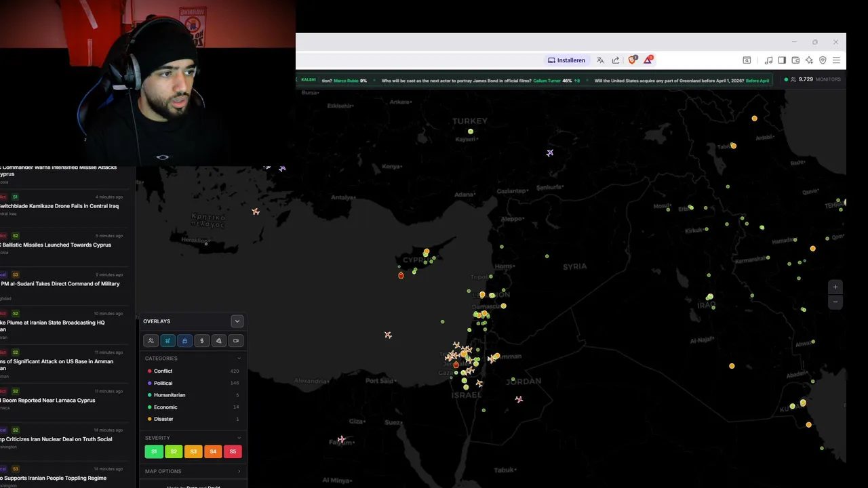Open the VPN shield icon

[823, 60]
